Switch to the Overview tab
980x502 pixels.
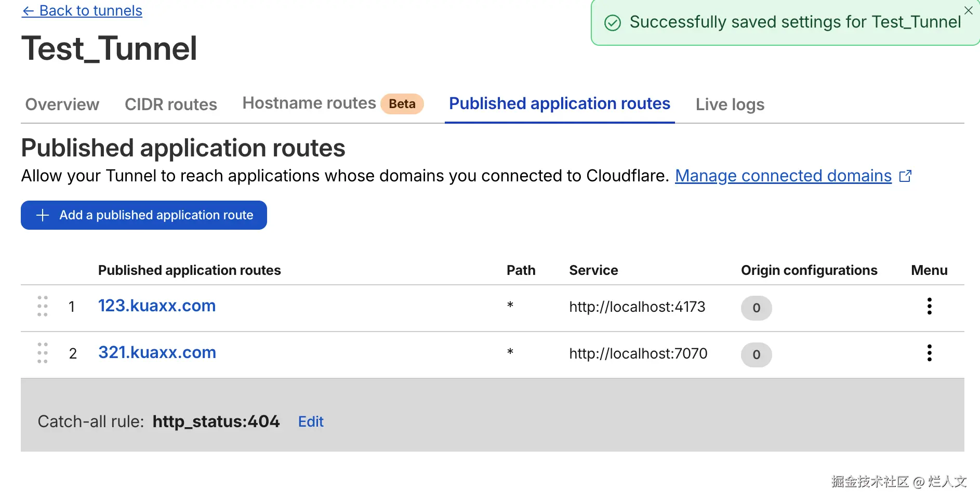coord(62,104)
